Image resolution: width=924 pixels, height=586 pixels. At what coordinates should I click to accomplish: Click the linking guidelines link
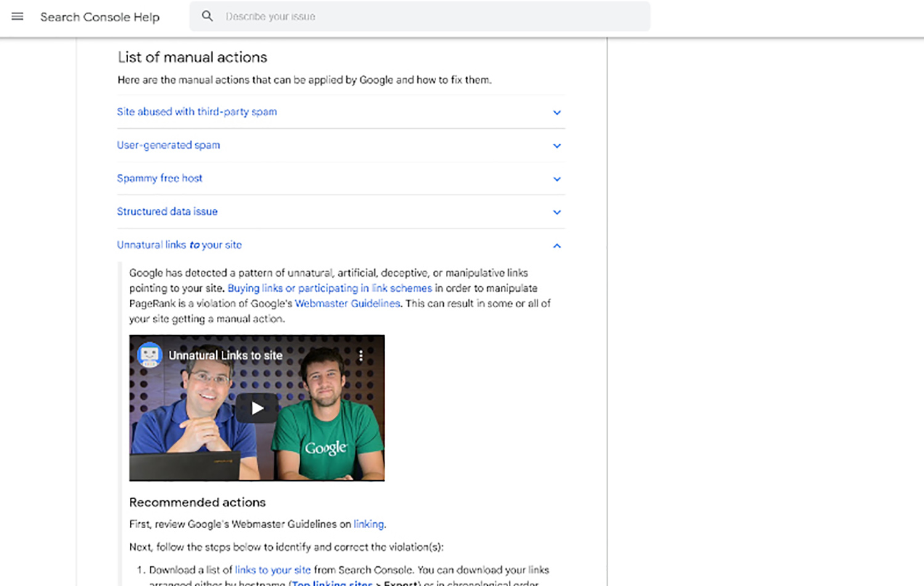(x=368, y=524)
